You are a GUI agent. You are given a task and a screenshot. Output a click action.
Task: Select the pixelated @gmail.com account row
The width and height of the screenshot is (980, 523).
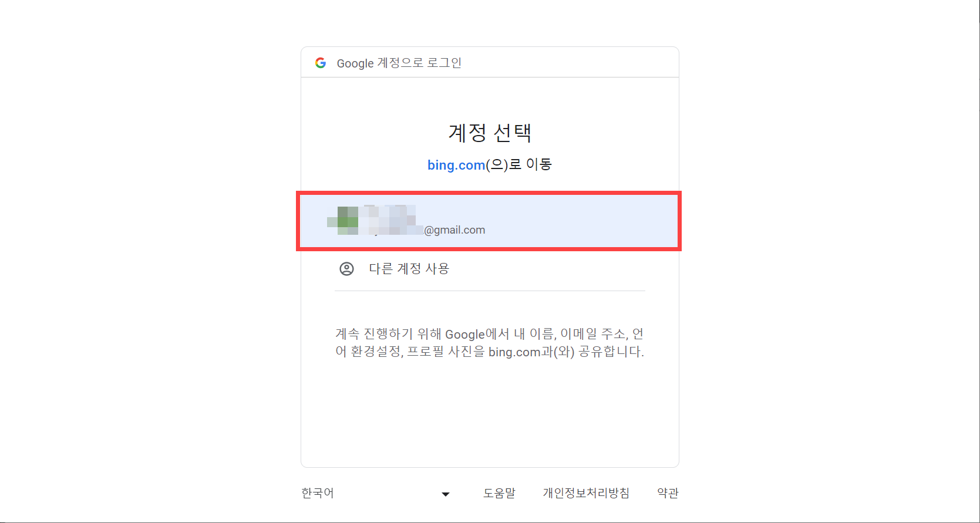click(489, 221)
